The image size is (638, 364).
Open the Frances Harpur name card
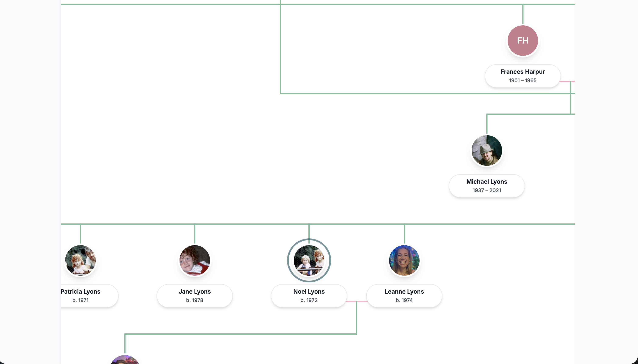tap(523, 76)
